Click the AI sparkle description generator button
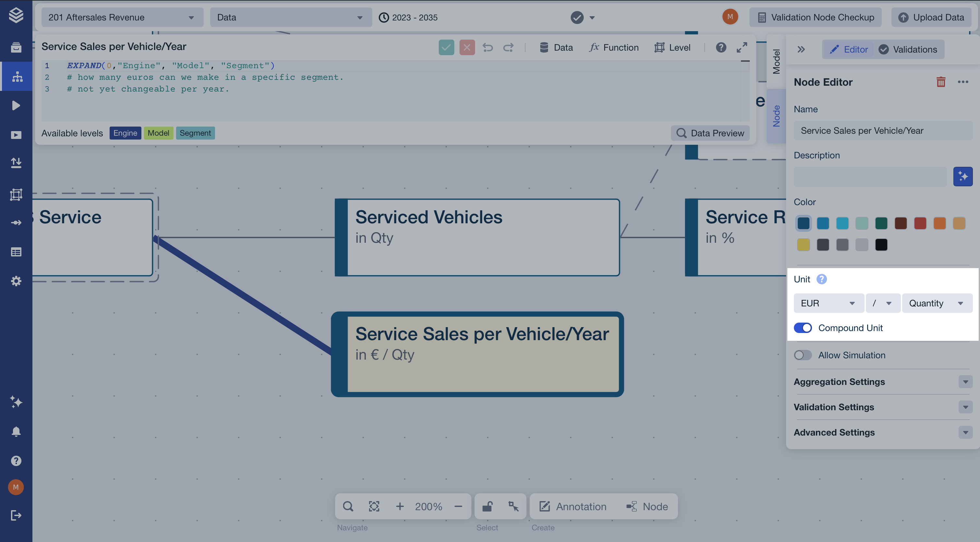The width and height of the screenshot is (980, 542). (962, 177)
